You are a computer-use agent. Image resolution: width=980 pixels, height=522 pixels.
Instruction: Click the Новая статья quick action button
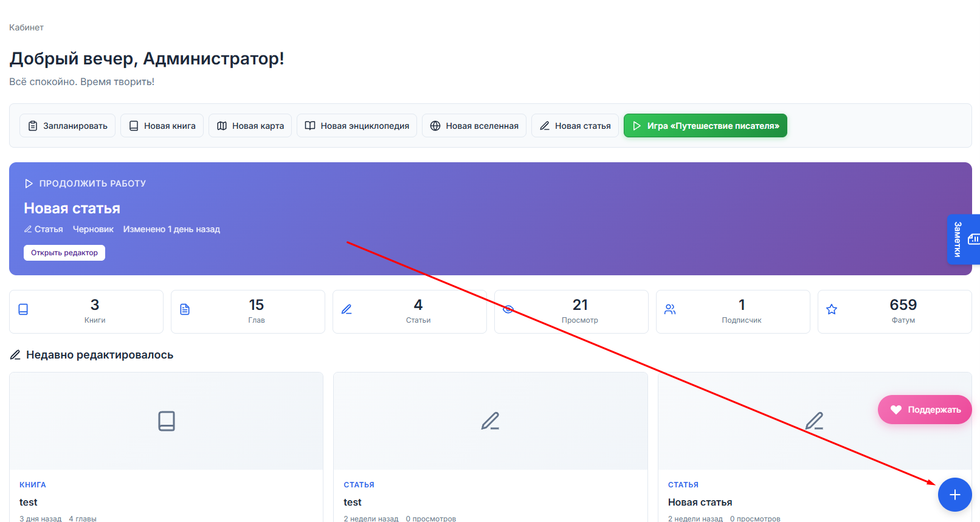tap(575, 126)
